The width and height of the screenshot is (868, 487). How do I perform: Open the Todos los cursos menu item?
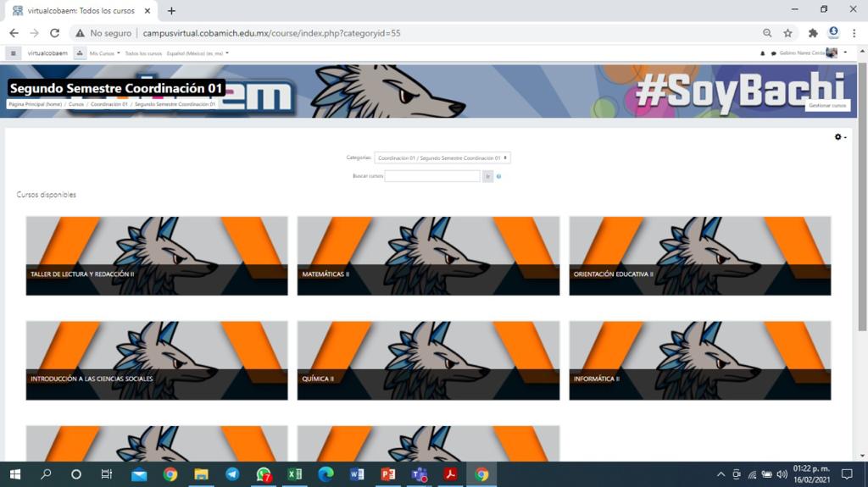click(143, 53)
